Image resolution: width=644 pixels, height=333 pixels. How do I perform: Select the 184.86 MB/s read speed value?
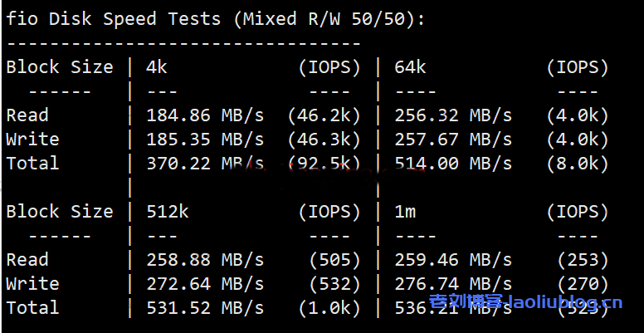[x=205, y=115]
